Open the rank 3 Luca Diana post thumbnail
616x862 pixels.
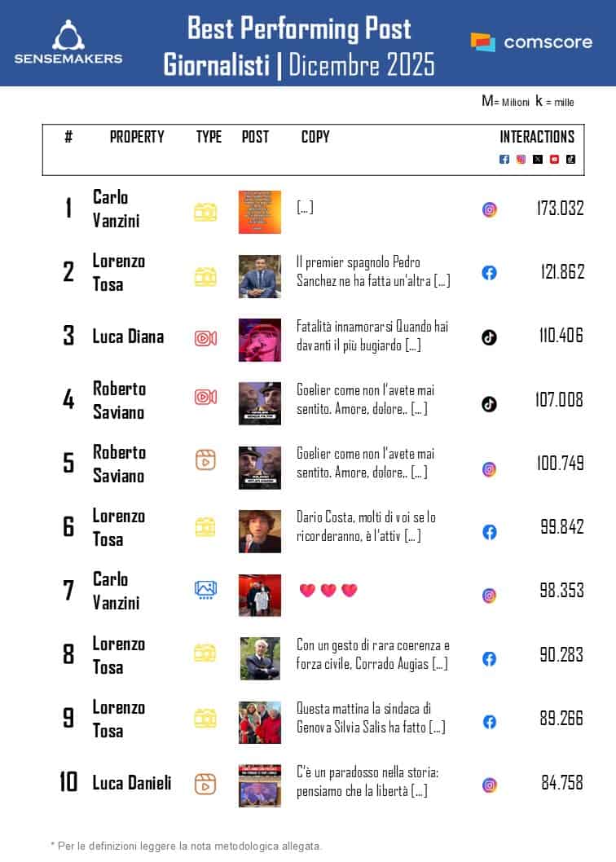[260, 340]
